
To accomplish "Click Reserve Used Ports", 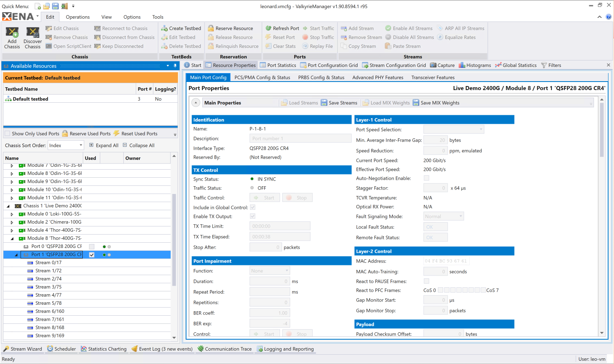I will pos(86,134).
